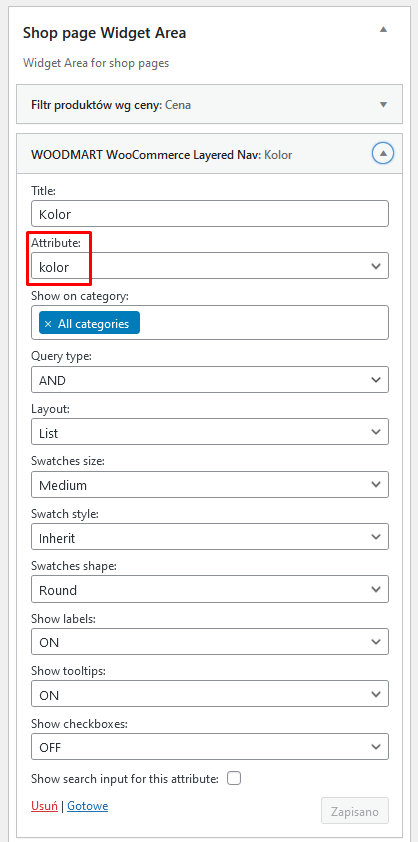Click the Zapisano button

click(355, 811)
